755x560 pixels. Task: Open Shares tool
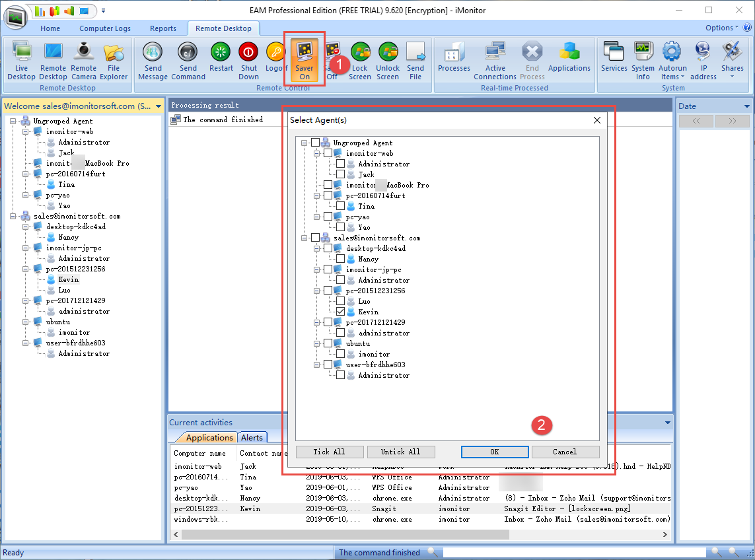pos(733,61)
